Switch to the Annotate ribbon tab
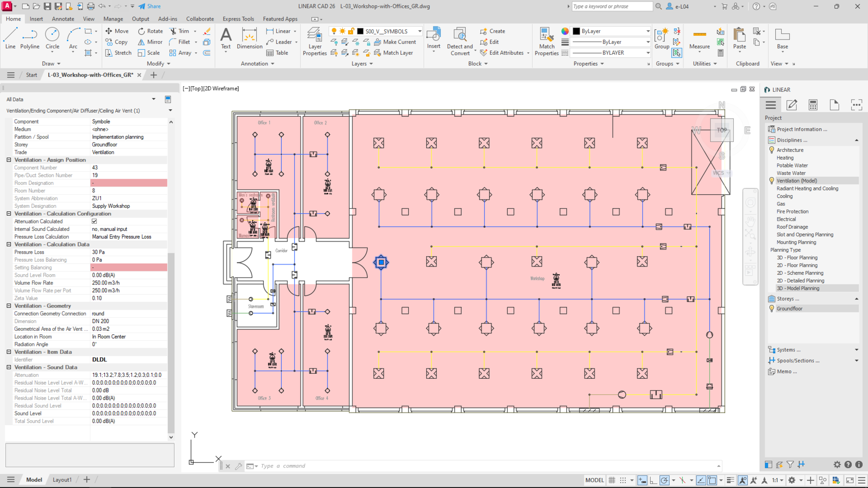Viewport: 868px width, 488px height. (x=63, y=19)
